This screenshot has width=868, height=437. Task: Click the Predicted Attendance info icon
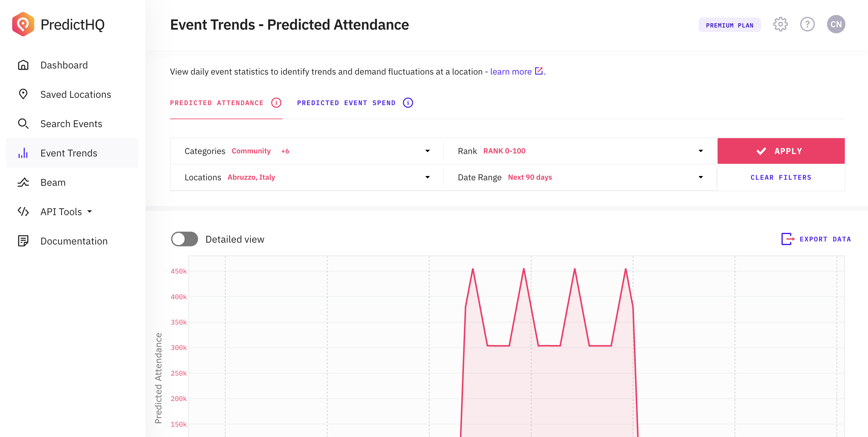pyautogui.click(x=276, y=103)
